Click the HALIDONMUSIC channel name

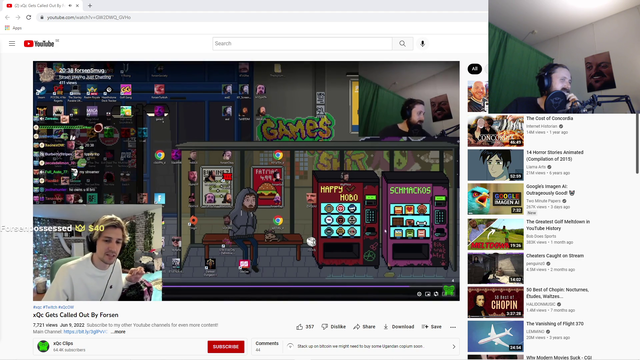pos(541,304)
